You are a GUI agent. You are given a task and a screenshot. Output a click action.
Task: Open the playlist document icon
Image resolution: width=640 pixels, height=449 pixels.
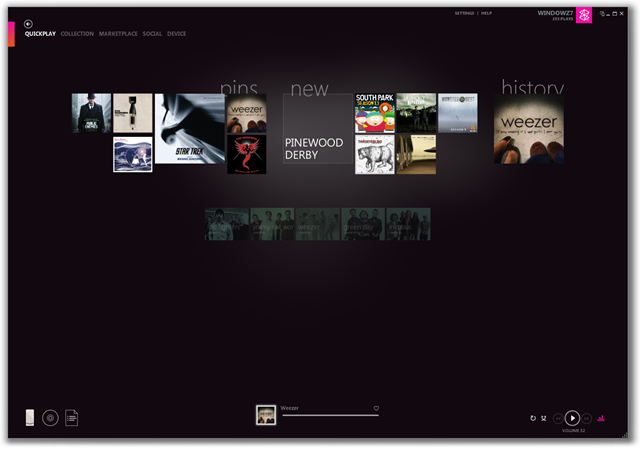(71, 418)
